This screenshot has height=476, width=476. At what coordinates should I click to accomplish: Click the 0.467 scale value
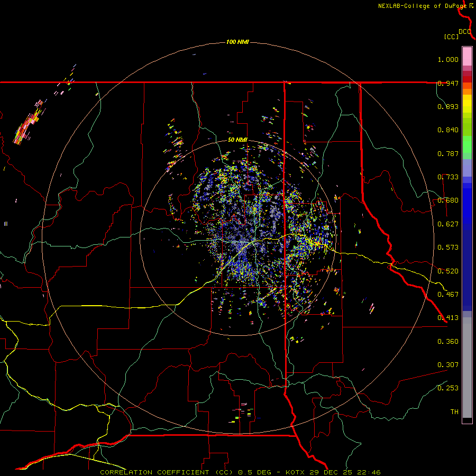448,295
